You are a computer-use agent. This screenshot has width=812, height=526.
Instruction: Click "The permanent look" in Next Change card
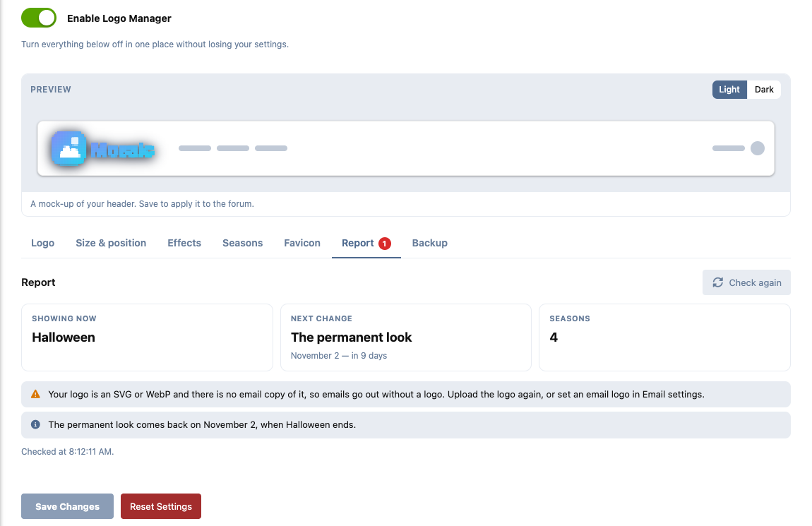point(351,337)
